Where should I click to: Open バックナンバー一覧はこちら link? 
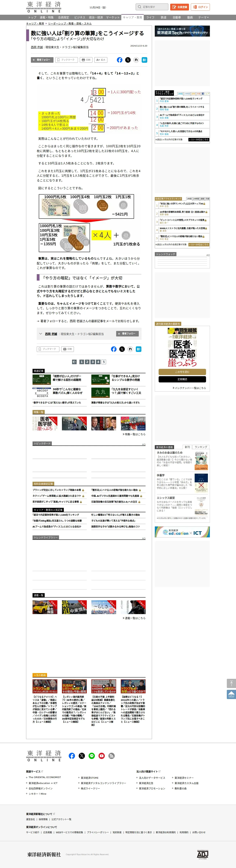click(189, 388)
